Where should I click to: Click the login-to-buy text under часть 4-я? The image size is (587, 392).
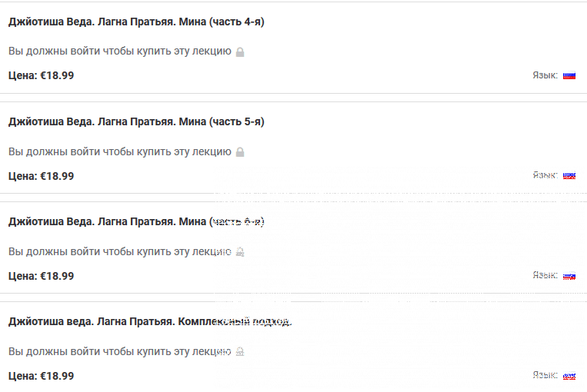[x=120, y=51]
